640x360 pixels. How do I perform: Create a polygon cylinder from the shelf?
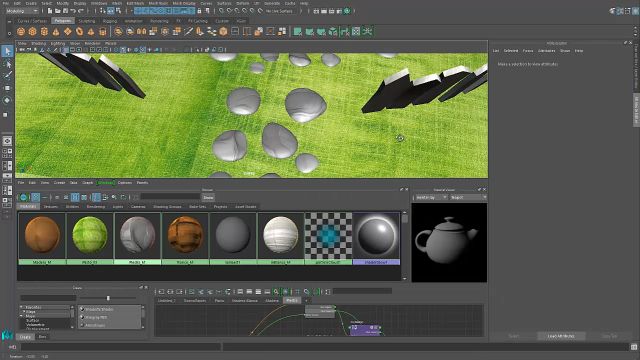coord(44,31)
